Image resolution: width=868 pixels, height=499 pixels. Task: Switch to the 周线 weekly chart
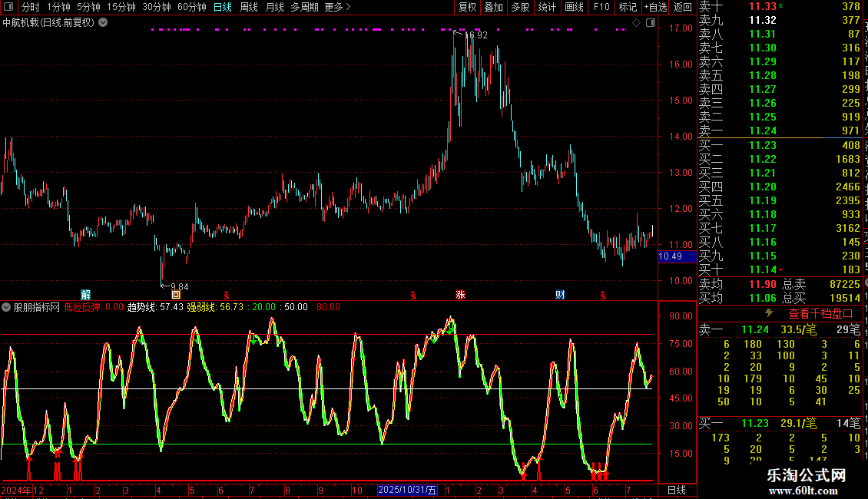(x=249, y=7)
